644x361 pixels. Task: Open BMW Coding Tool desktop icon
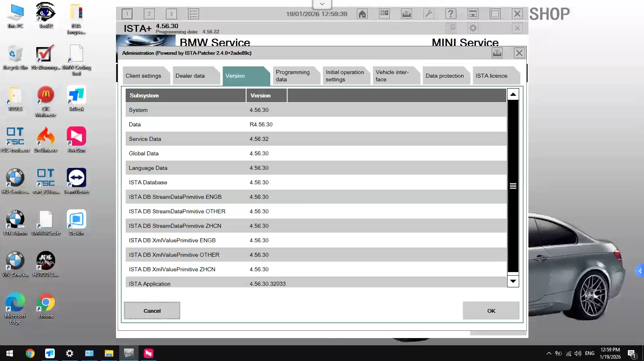pos(76,59)
